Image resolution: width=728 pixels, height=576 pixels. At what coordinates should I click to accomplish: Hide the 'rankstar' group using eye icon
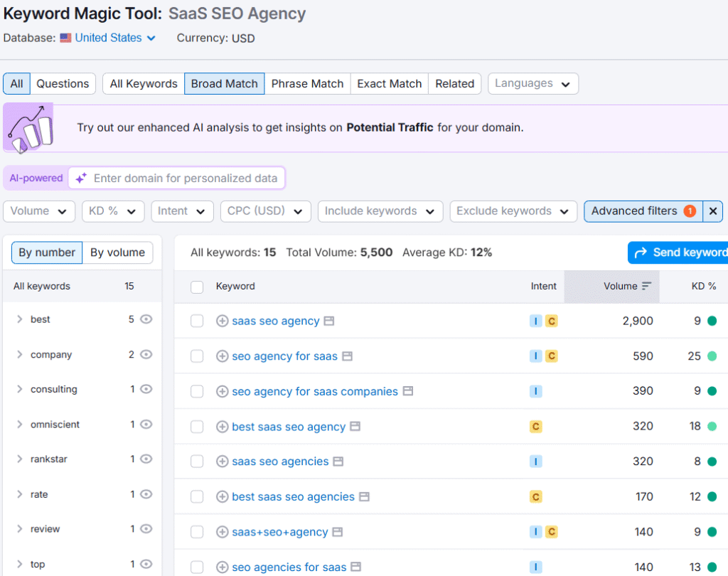146,459
